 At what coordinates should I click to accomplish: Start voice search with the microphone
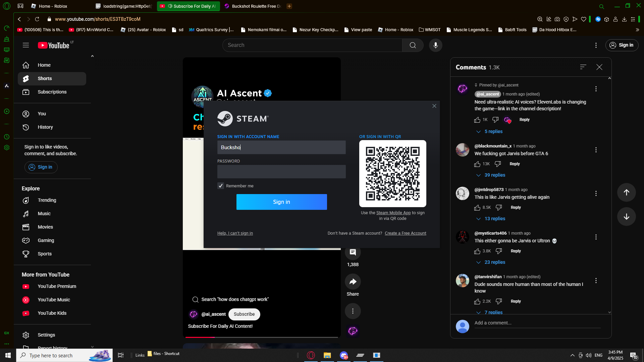coord(435,45)
